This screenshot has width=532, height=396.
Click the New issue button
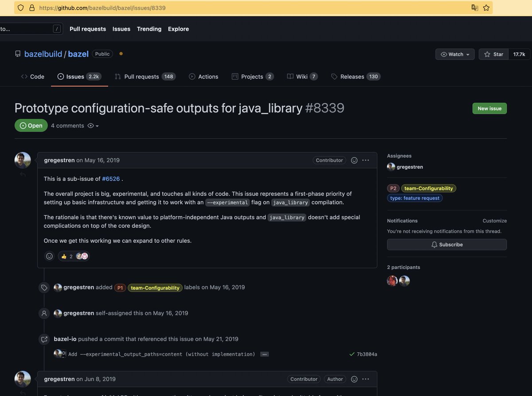(489, 109)
